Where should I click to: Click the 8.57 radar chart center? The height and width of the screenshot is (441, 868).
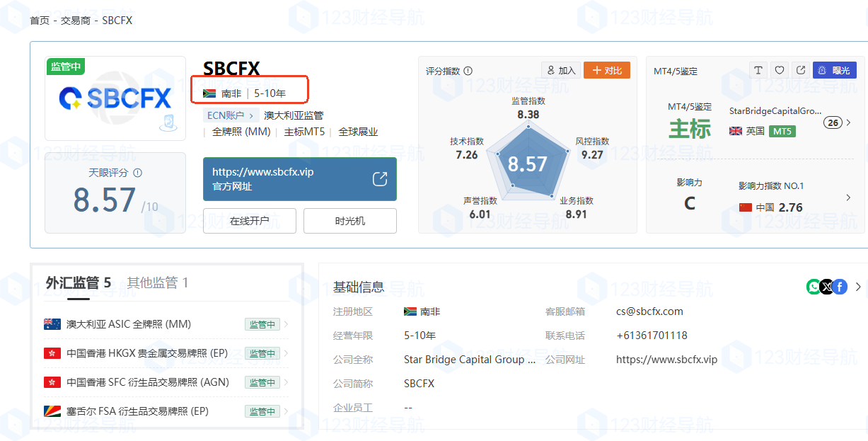(528, 164)
